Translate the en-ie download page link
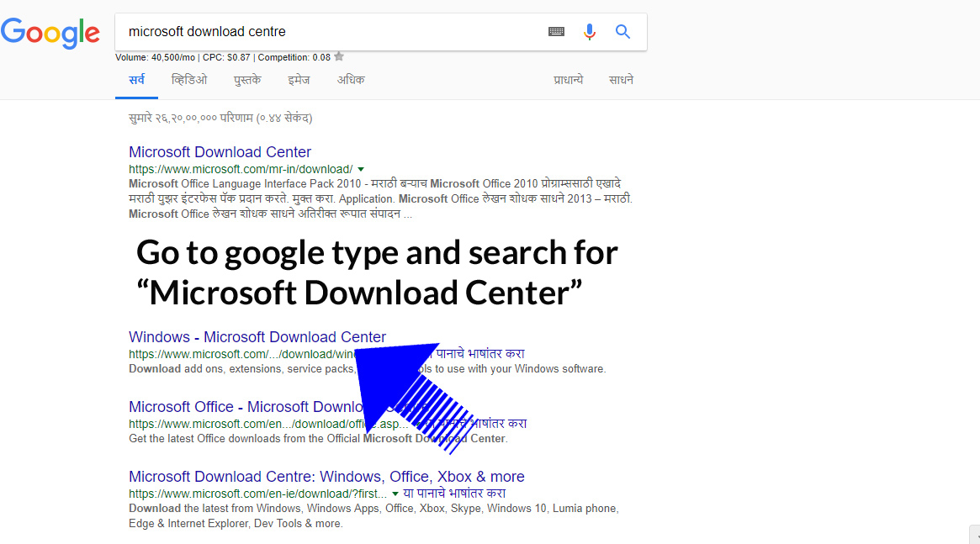Screen dimensions: 980x544 [454, 494]
